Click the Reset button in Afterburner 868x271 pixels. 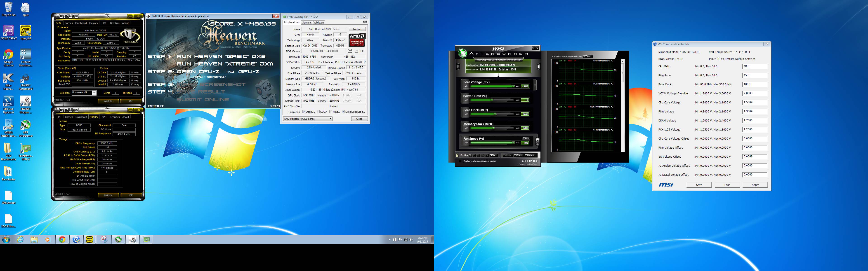pos(519,155)
